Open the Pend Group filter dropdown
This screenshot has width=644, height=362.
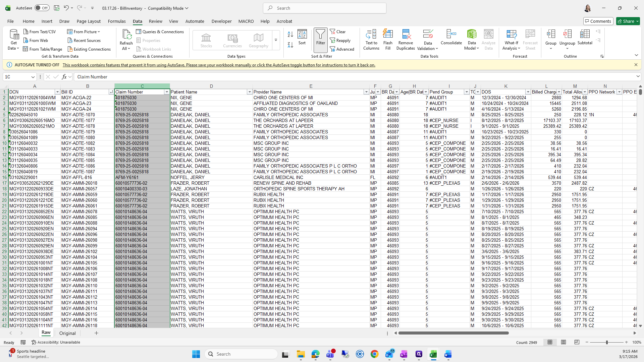[466, 92]
